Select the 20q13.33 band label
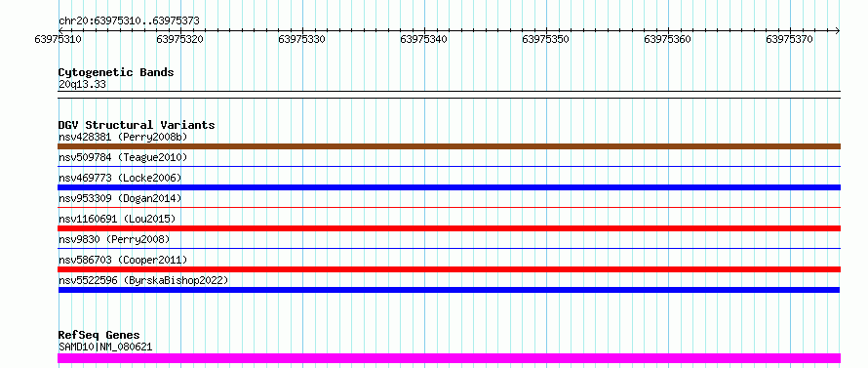Viewport: 868px width, 368px height. pyautogui.click(x=82, y=84)
